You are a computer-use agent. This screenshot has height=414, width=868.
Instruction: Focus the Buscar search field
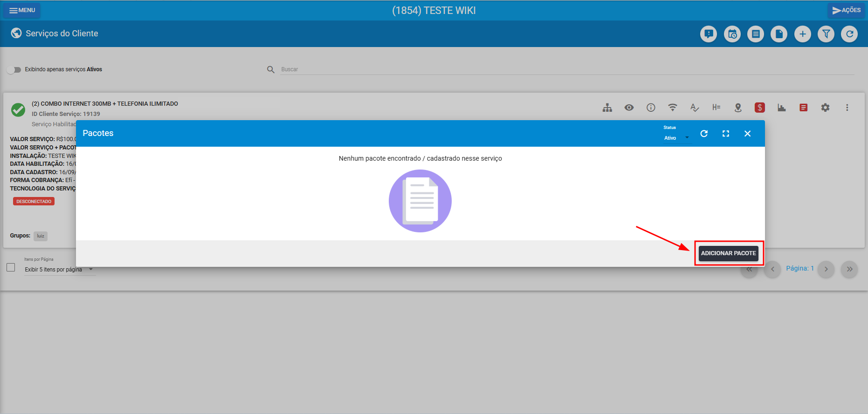[x=567, y=69]
